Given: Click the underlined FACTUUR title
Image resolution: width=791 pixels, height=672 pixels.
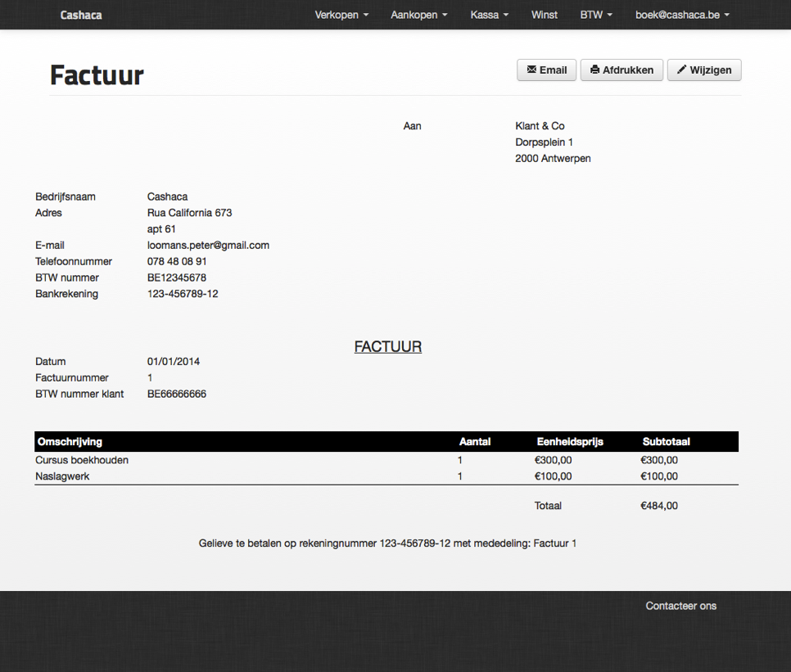Looking at the screenshot, I should click(x=388, y=347).
